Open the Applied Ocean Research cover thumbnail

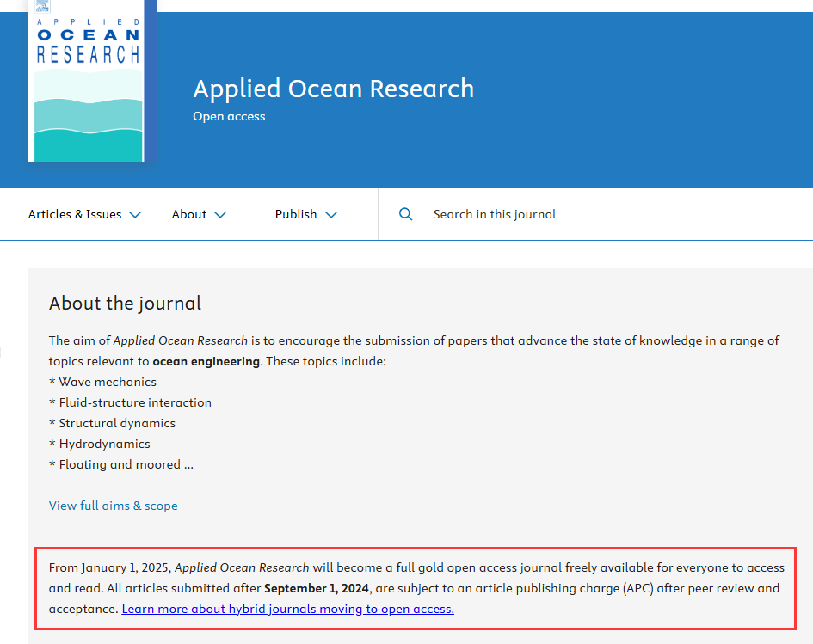click(x=93, y=81)
